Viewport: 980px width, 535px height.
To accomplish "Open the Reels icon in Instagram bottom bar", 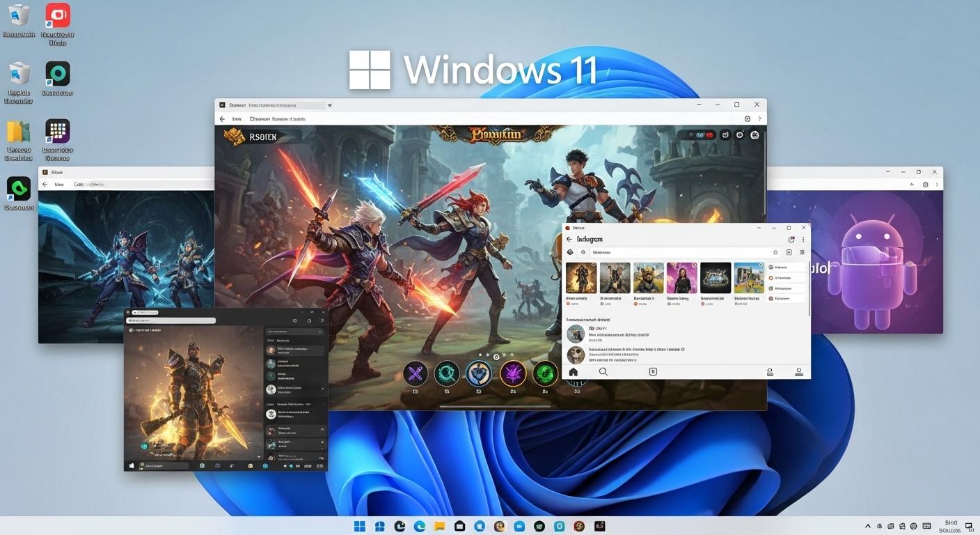I will tap(653, 371).
